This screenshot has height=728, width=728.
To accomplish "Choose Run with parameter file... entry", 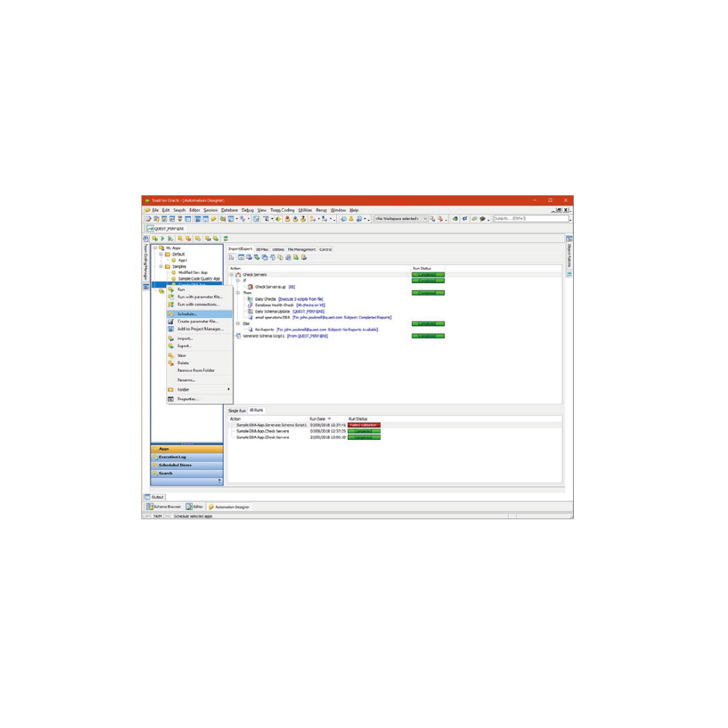I will tap(199, 297).
